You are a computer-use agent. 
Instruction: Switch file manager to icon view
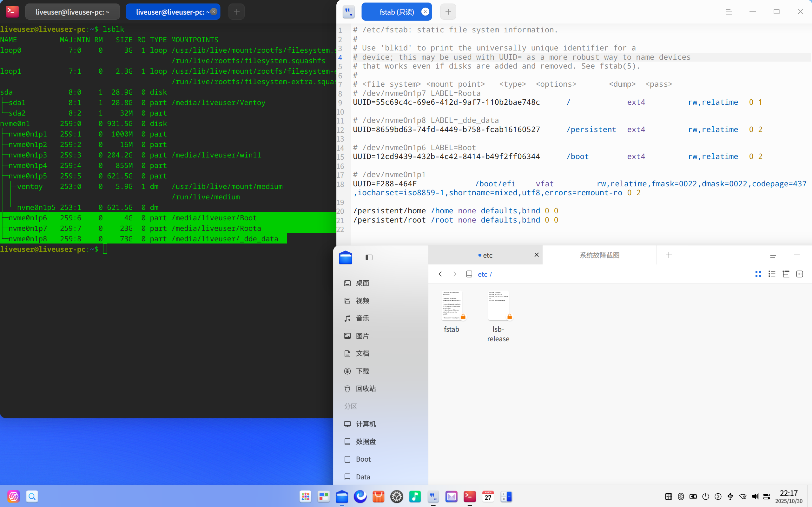(x=758, y=274)
